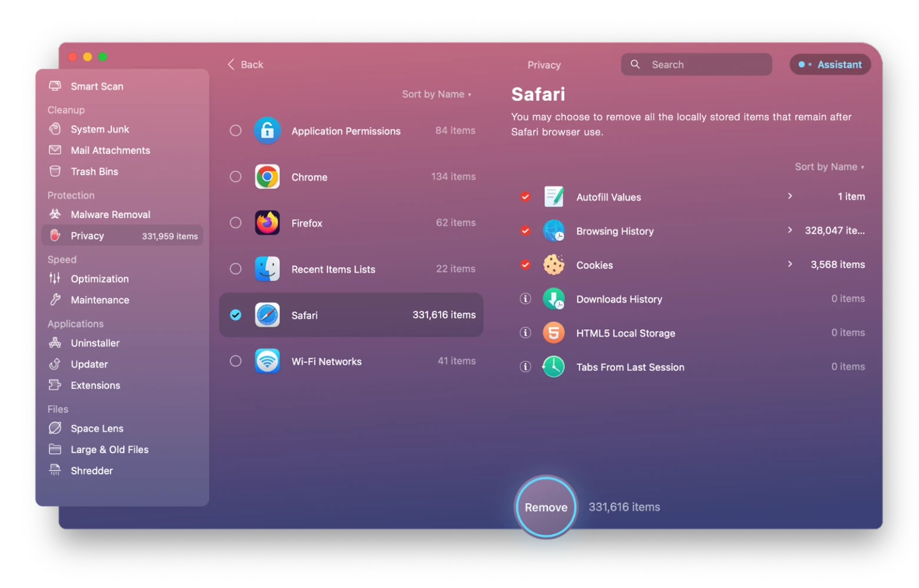This screenshot has height=588, width=919.
Task: Expand the Cookies chevron
Action: pyautogui.click(x=790, y=265)
